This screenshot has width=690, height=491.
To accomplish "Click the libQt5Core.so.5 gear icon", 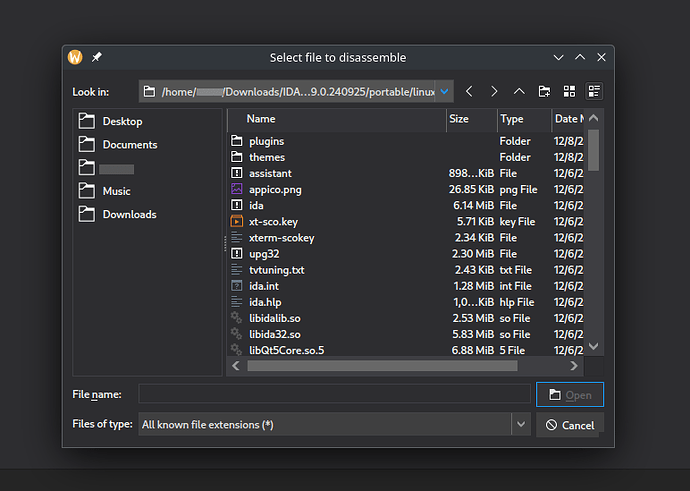I will pos(237,350).
